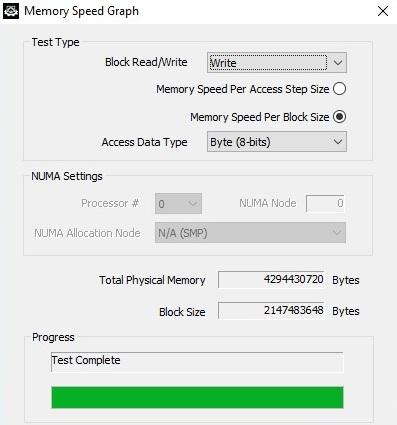Viewport: 397px width, 425px height.
Task: Click the Byte (8-bits) dropdown arrow
Action: [338, 142]
